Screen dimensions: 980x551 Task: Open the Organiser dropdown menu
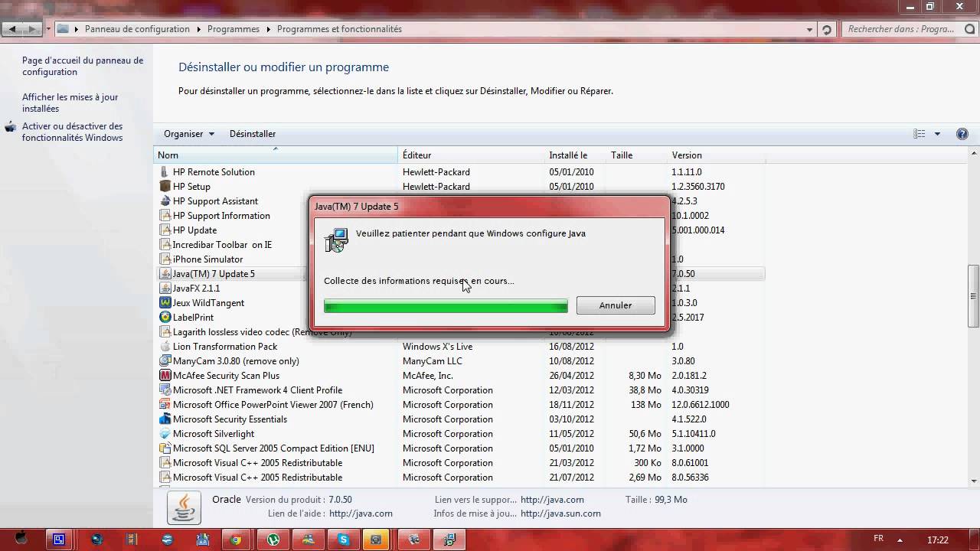click(188, 134)
